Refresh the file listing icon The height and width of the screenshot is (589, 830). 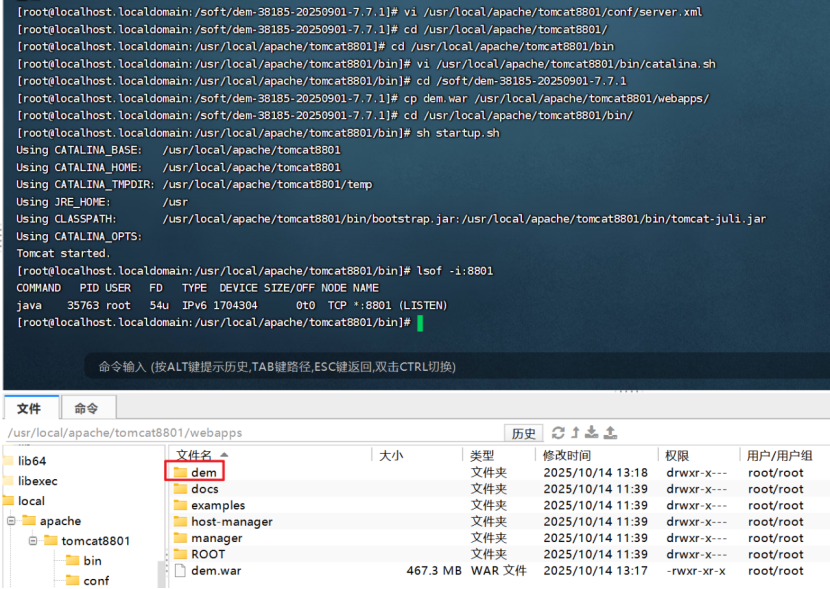click(558, 433)
